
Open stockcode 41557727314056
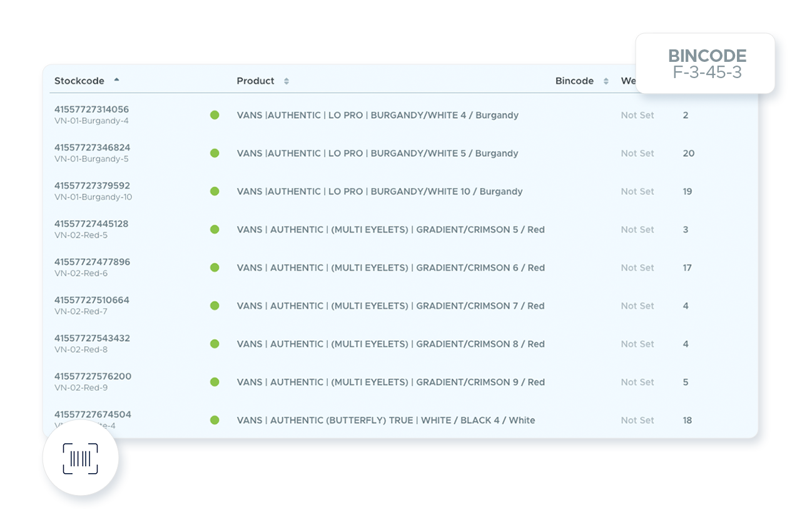tap(91, 109)
